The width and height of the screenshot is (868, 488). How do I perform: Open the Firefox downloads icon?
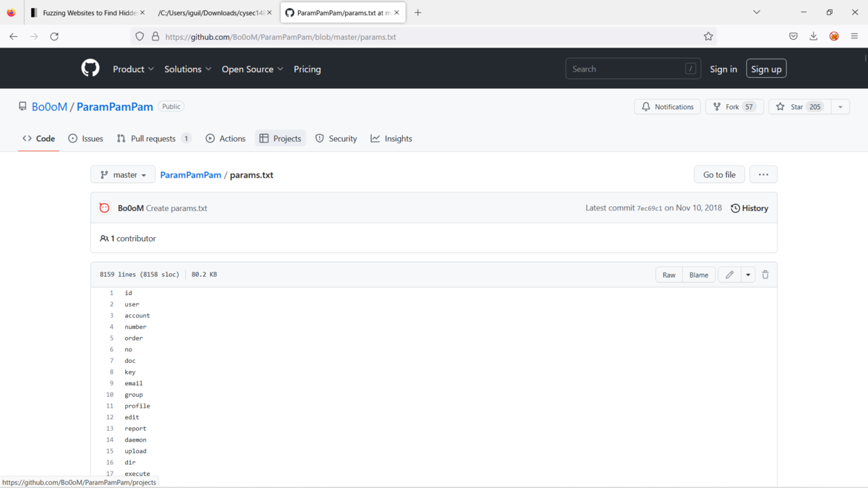[x=813, y=36]
